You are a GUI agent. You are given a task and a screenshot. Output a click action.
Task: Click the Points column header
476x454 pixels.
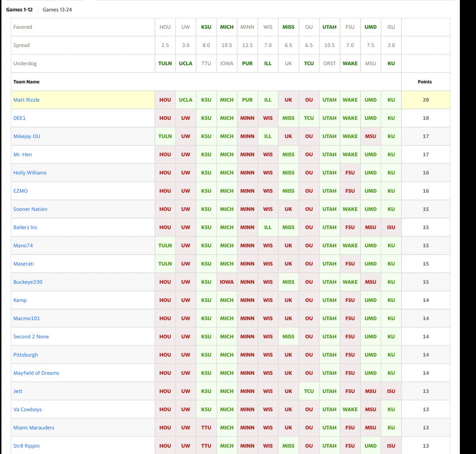[x=425, y=82]
